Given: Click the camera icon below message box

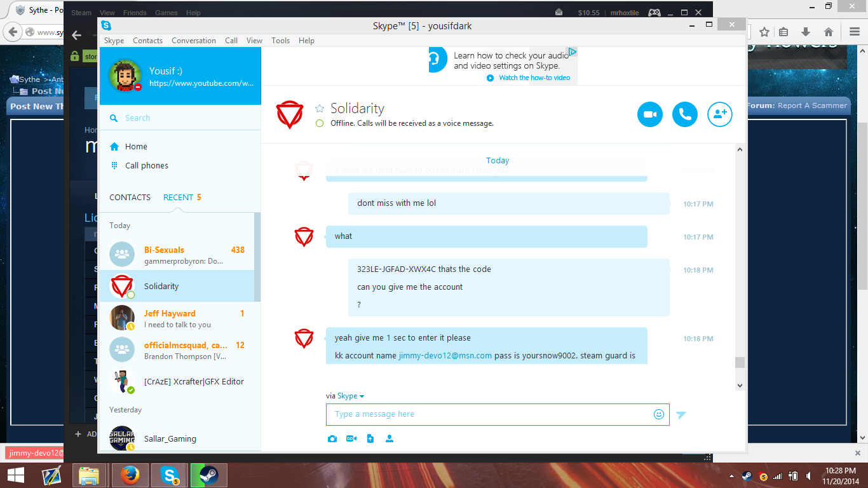Looking at the screenshot, I should click(x=332, y=439).
